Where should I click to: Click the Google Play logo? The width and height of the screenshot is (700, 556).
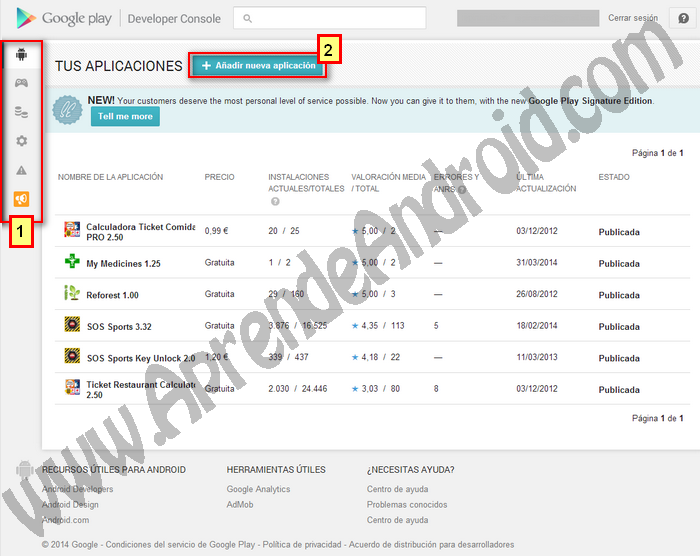(x=63, y=18)
